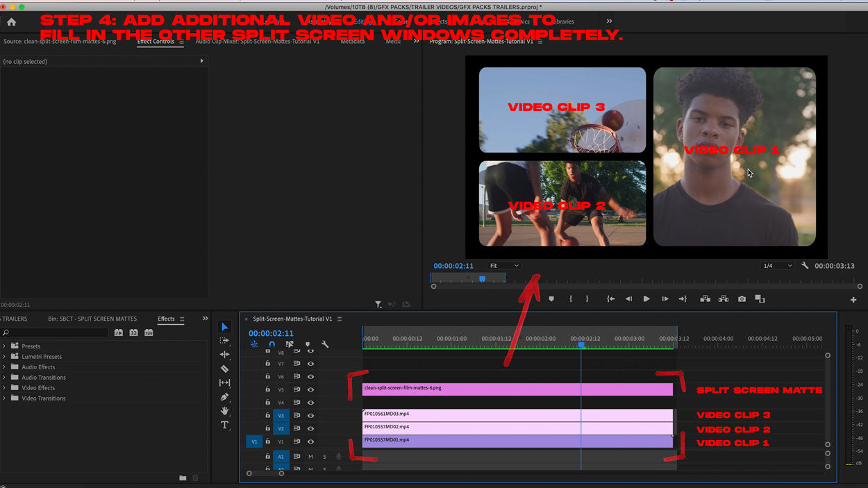Screen dimensions: 868x488
Task: Expand the Lumetri Presets folder
Action: [5, 357]
